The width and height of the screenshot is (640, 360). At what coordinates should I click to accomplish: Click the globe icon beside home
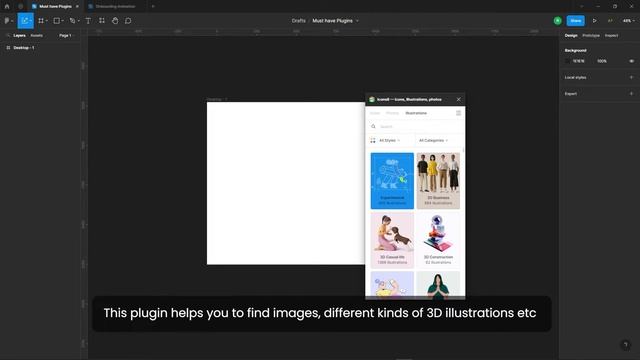pyautogui.click(x=20, y=6)
